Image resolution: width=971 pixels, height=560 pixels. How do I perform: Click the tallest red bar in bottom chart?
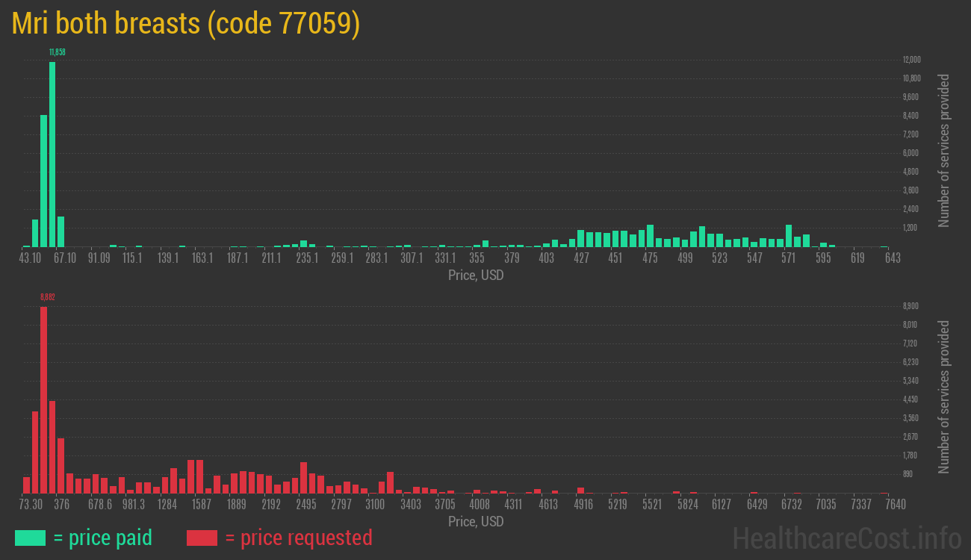point(43,399)
